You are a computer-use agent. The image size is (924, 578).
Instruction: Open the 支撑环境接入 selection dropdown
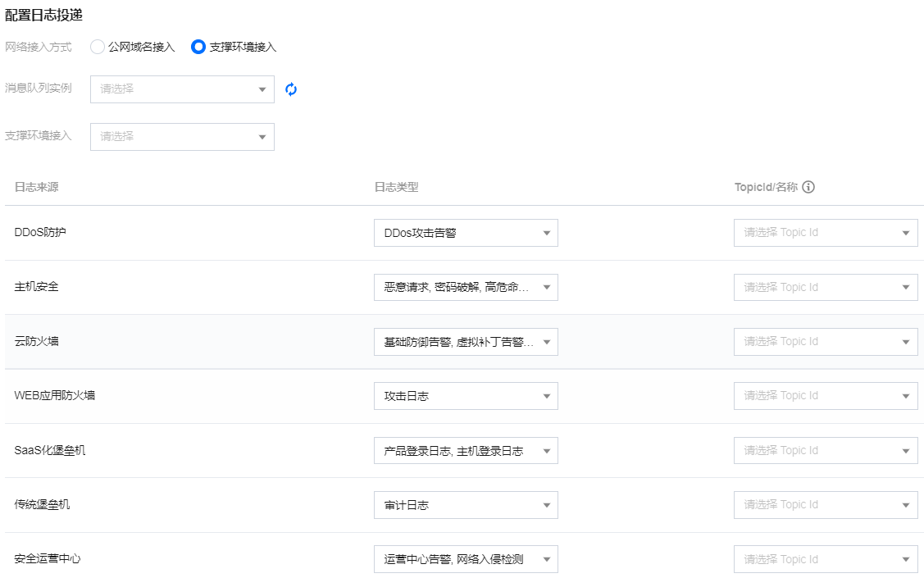(182, 137)
